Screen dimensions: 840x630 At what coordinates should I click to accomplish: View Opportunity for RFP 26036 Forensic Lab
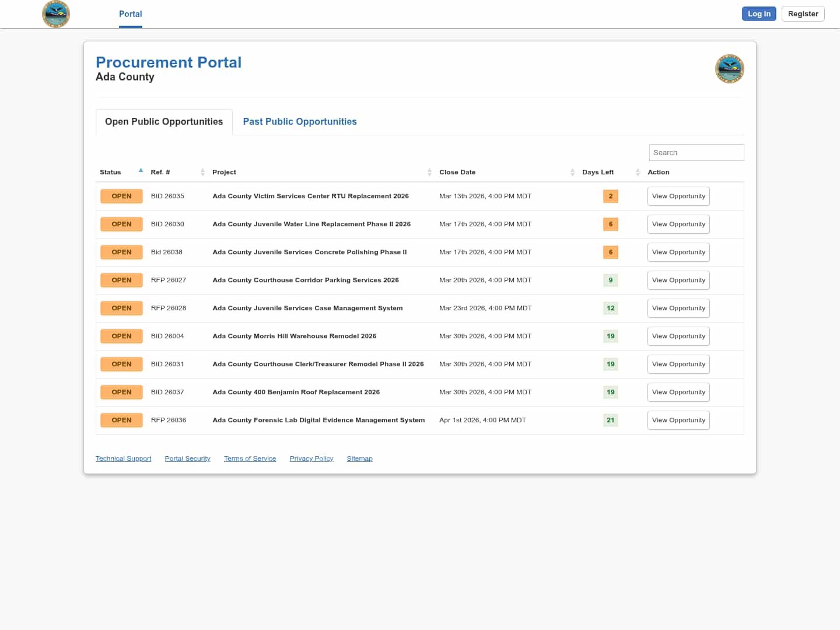point(678,420)
